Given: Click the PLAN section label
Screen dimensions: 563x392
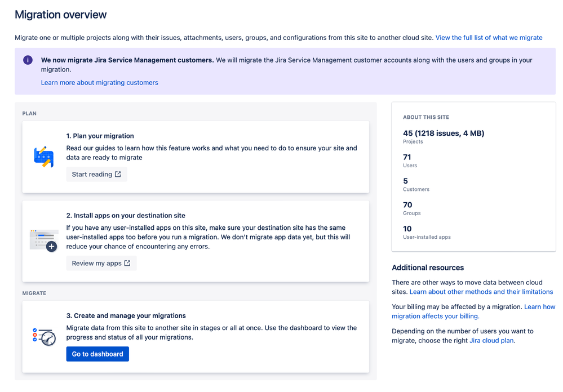Looking at the screenshot, I should click(x=29, y=113).
